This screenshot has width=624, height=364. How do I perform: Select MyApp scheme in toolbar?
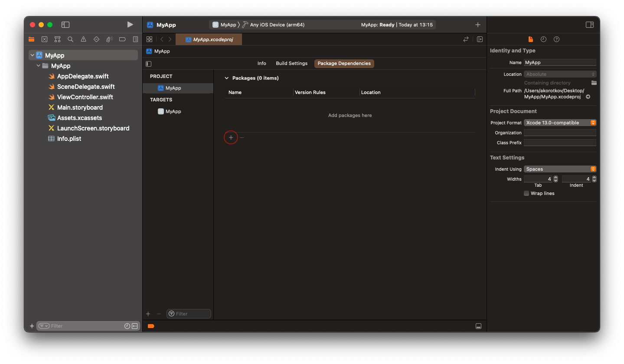pos(224,25)
